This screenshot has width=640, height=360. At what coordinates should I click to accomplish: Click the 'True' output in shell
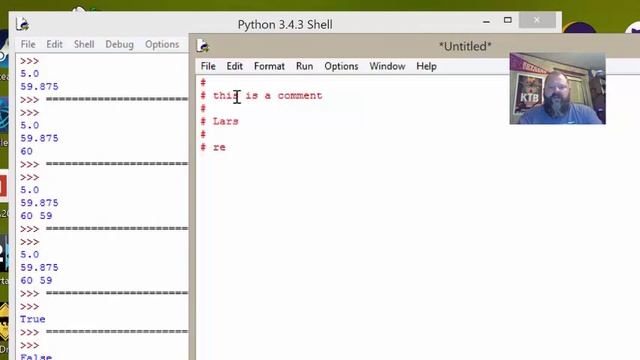[x=33, y=319]
